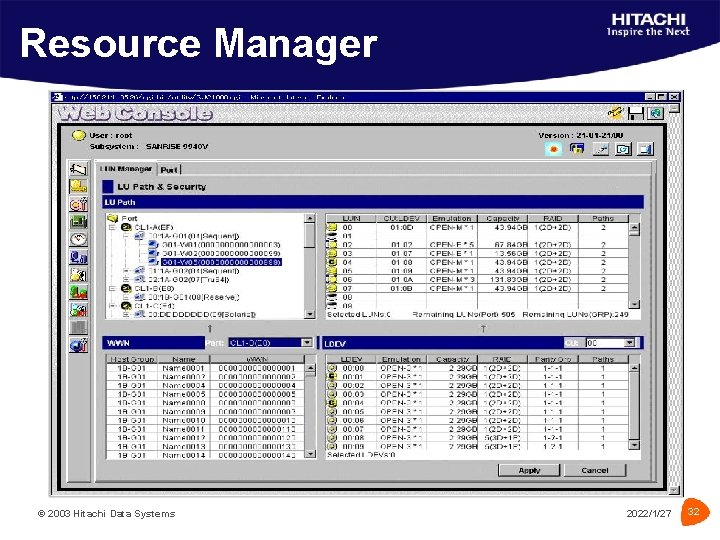The height and width of the screenshot is (540, 720).
Task: Minimize the Web Console browser window
Action: pyautogui.click(x=650, y=97)
